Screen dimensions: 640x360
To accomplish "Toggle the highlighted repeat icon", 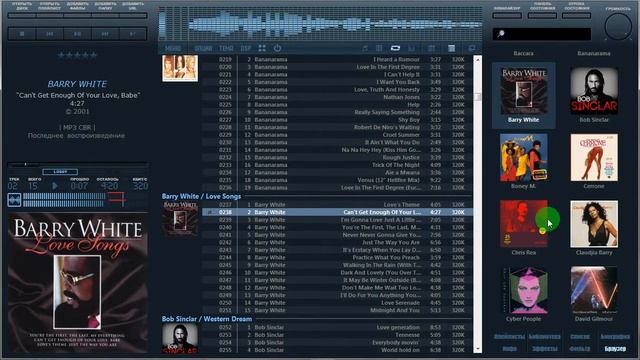I will coord(395,48).
